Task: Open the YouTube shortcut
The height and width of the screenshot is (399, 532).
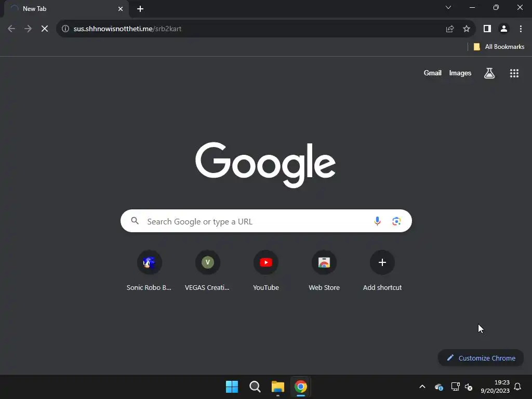Action: [x=265, y=270]
